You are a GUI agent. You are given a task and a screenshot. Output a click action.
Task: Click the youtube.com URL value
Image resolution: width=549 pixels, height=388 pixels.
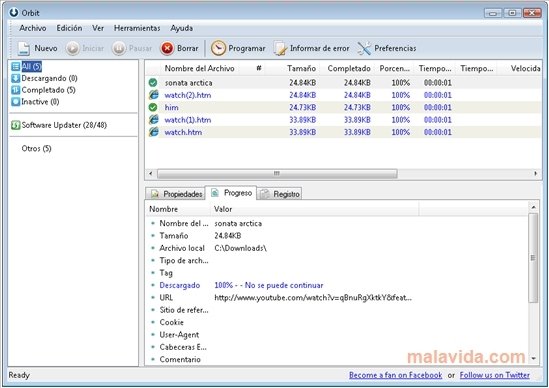coord(313,298)
